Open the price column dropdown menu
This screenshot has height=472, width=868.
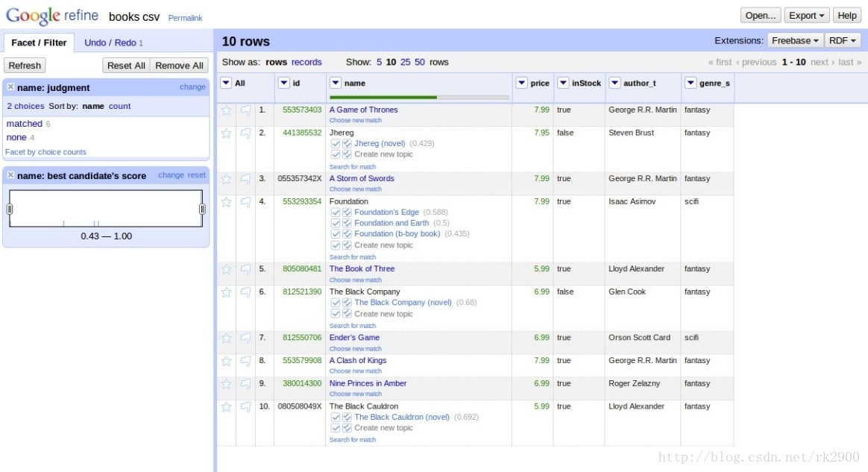tap(521, 83)
